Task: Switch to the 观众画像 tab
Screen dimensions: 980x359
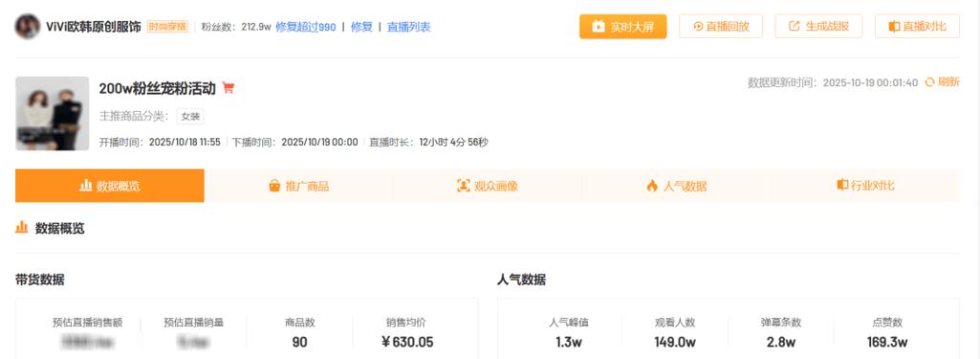Action: (x=487, y=186)
